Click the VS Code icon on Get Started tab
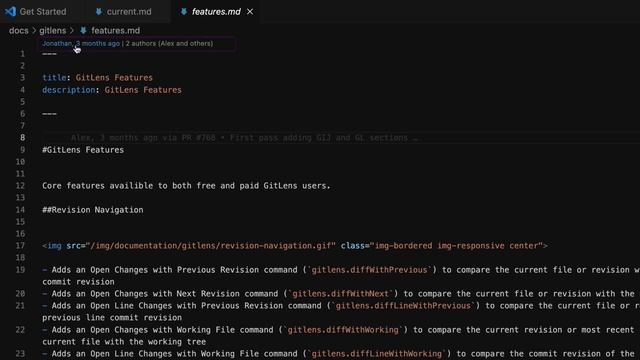Screen dimensions: 640x360 coord(10,11)
